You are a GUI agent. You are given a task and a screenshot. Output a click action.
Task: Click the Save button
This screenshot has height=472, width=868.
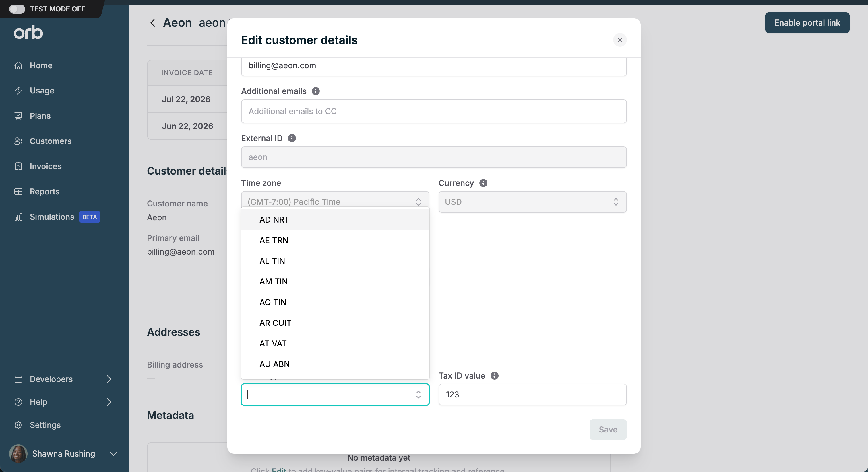(608, 430)
